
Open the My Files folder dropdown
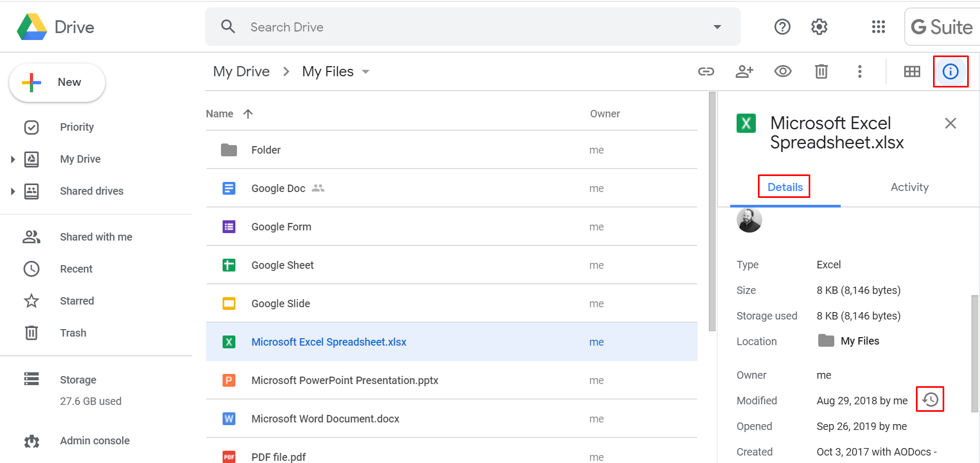pyautogui.click(x=366, y=71)
